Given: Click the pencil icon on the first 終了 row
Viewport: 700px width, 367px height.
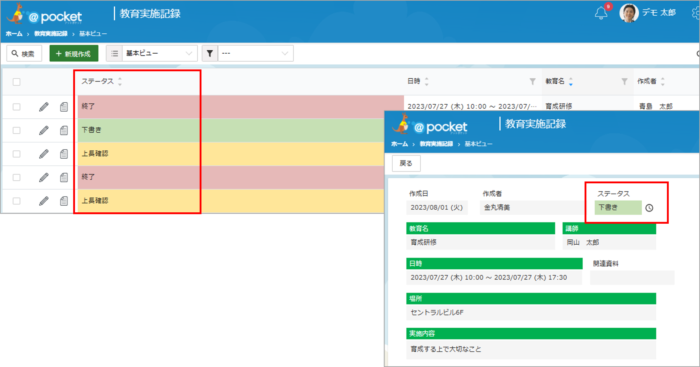Looking at the screenshot, I should point(44,107).
